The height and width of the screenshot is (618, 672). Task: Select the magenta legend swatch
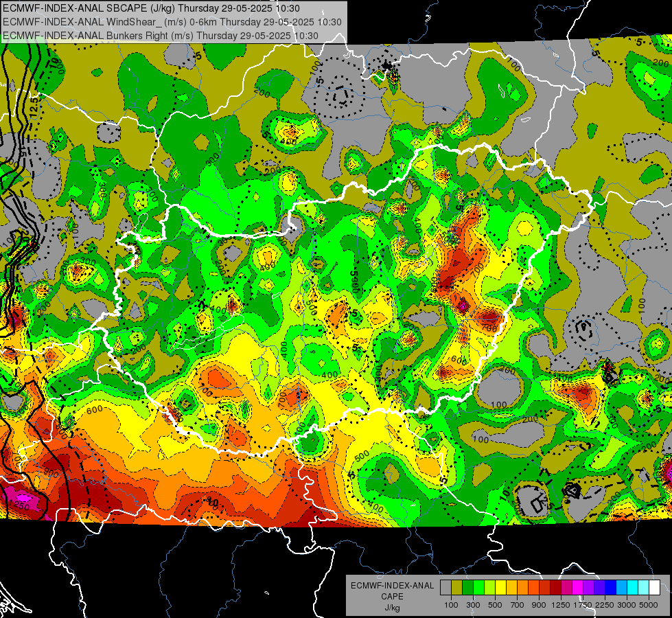click(x=578, y=587)
